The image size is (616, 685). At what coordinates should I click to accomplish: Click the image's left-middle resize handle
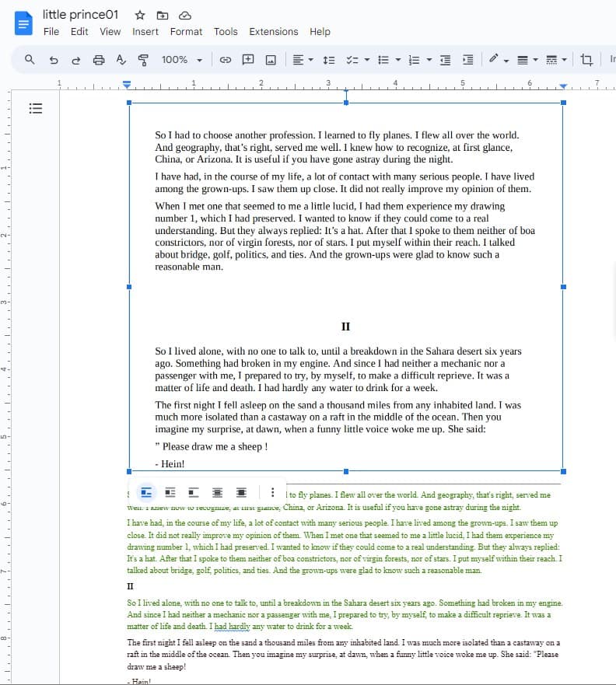tap(129, 287)
